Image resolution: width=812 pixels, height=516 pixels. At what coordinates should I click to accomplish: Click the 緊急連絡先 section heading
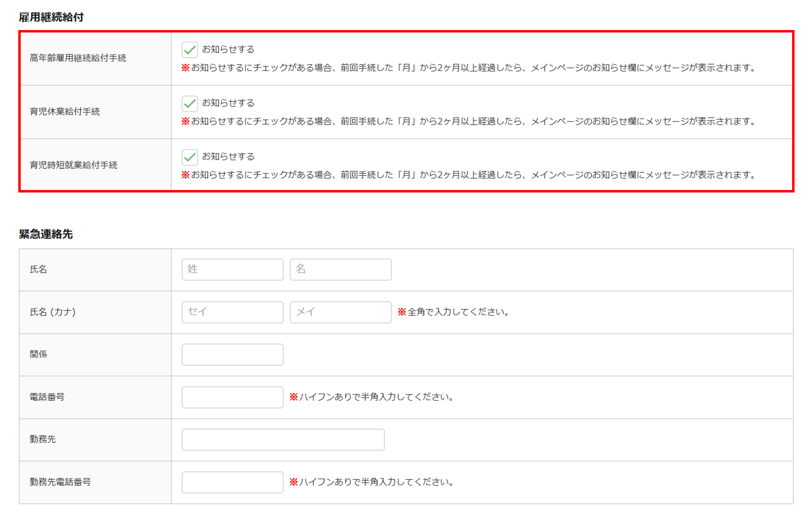tap(46, 234)
